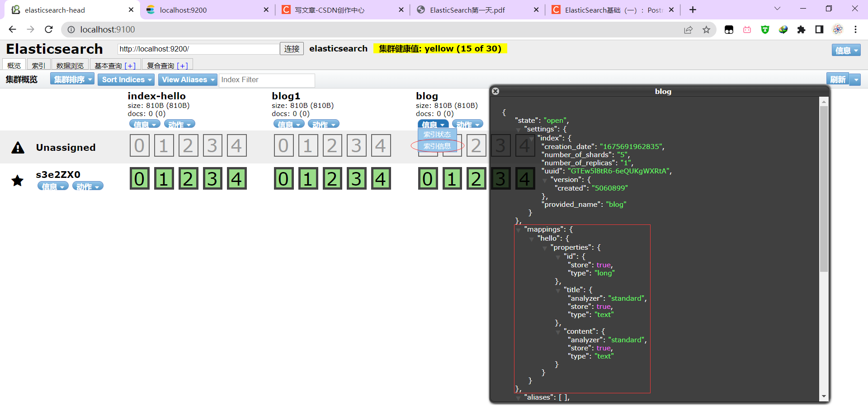Image resolution: width=868 pixels, height=410 pixels.
Task: Open the browser extensions puzzle icon
Action: [x=801, y=30]
